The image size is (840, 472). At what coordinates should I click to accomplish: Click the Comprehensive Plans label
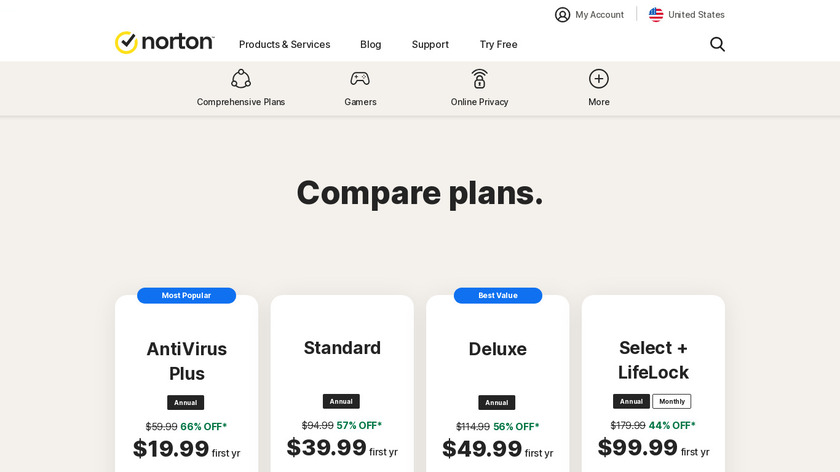pos(241,102)
